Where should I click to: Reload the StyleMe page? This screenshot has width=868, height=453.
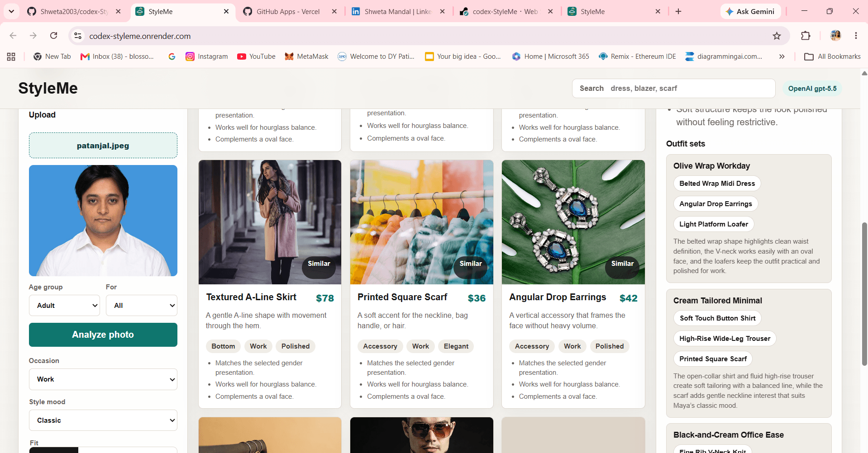tap(53, 36)
